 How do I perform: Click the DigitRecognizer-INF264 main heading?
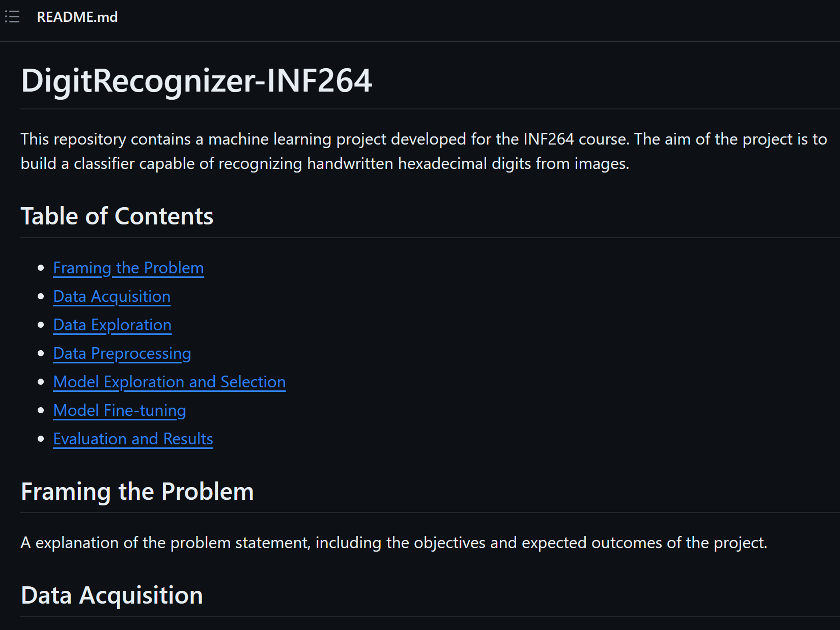[196, 81]
